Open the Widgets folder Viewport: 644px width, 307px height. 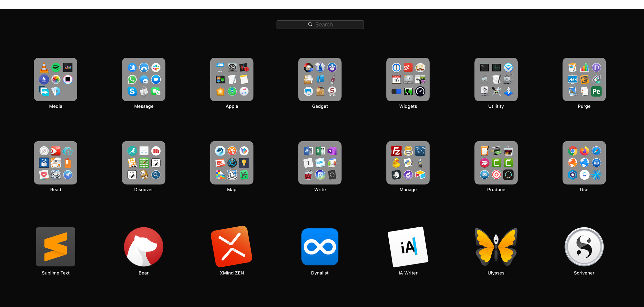tap(408, 79)
